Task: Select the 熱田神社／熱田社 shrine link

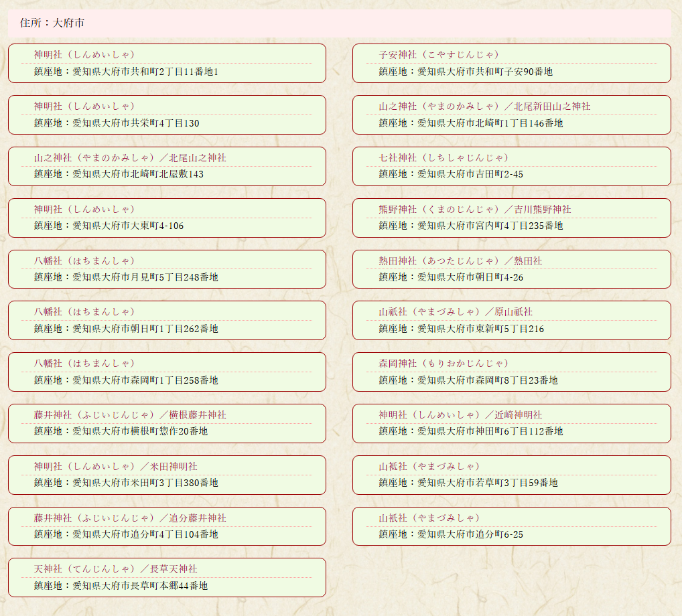Action: pyautogui.click(x=460, y=261)
